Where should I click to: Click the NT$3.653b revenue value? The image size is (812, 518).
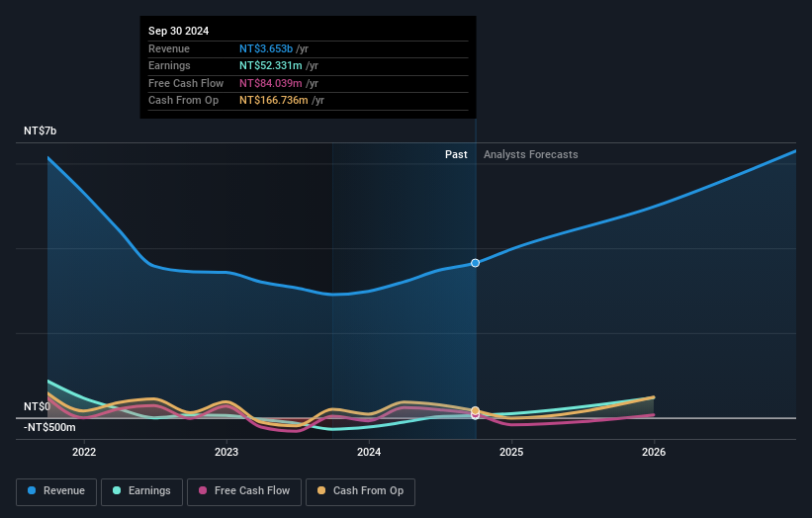(266, 48)
